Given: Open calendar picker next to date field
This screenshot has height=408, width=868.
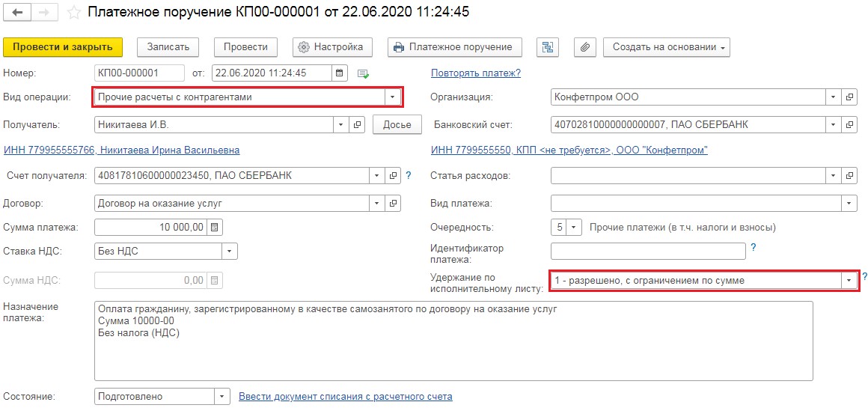Looking at the screenshot, I should pyautogui.click(x=340, y=73).
